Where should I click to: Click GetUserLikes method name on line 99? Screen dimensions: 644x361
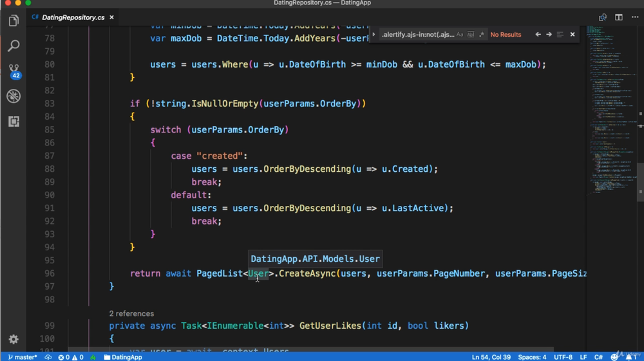pyautogui.click(x=330, y=326)
